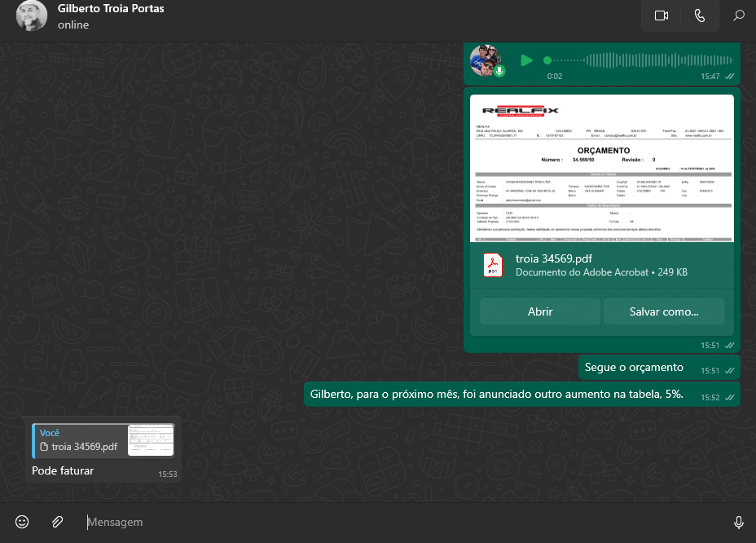Viewport: 756px width, 543px height.
Task: Seek within the voice message waveform
Action: (635, 60)
